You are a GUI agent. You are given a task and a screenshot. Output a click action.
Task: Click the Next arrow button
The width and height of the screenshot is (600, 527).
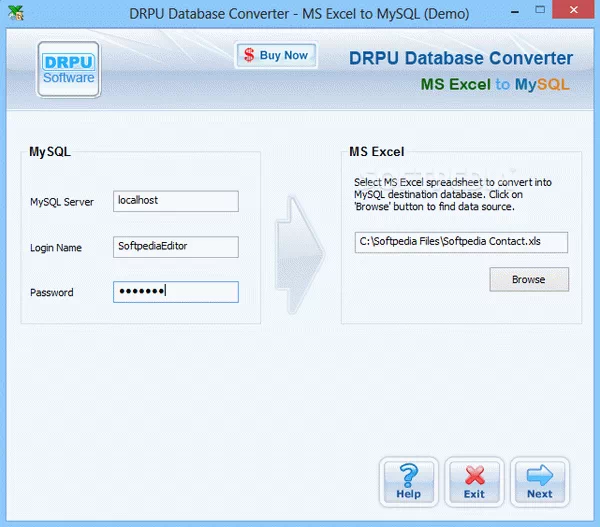540,482
